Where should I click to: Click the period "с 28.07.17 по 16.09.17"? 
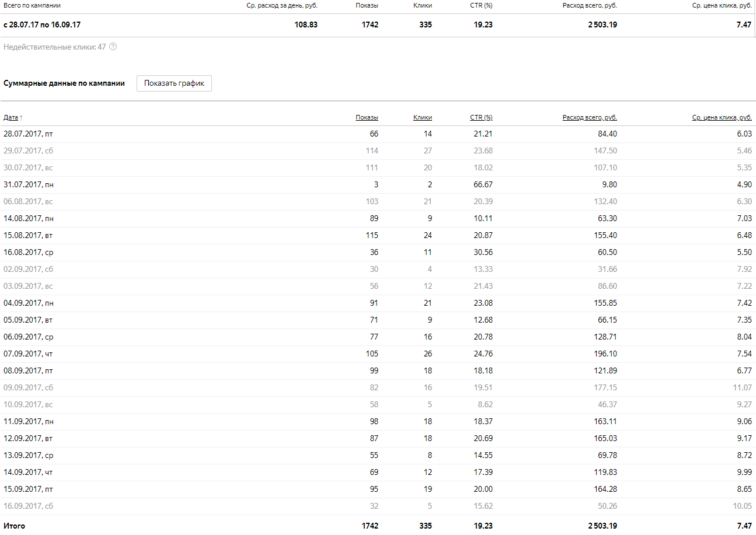pyautogui.click(x=42, y=25)
